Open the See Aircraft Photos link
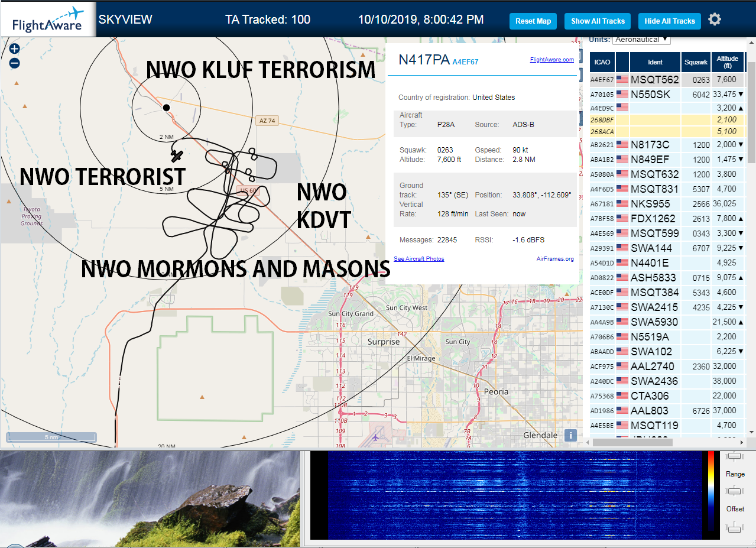The width and height of the screenshot is (756, 548). click(x=418, y=259)
